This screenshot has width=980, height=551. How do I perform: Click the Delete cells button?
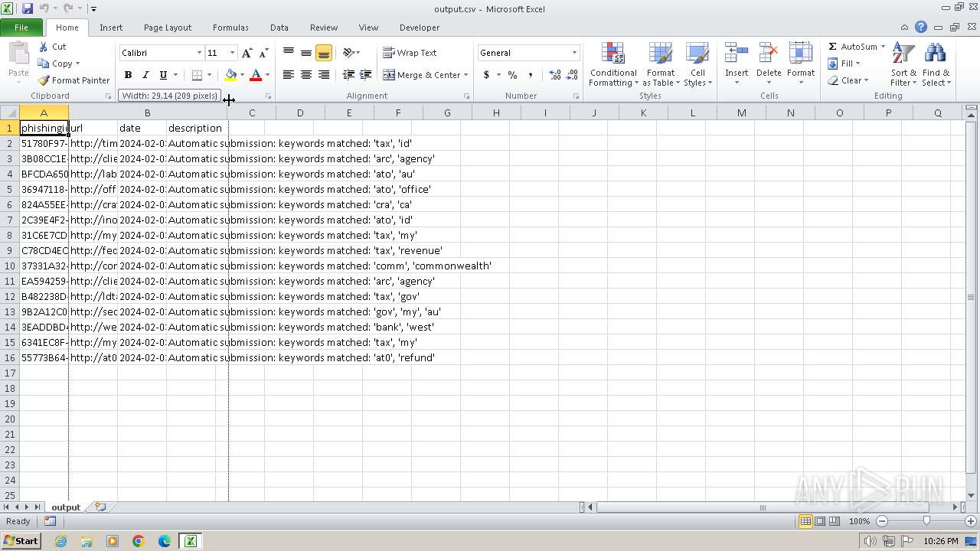(x=769, y=64)
